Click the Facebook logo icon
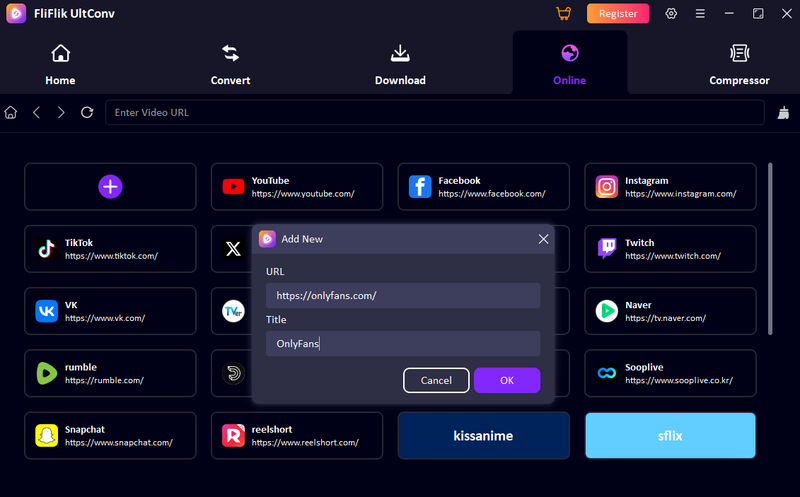800x497 pixels. [x=420, y=187]
